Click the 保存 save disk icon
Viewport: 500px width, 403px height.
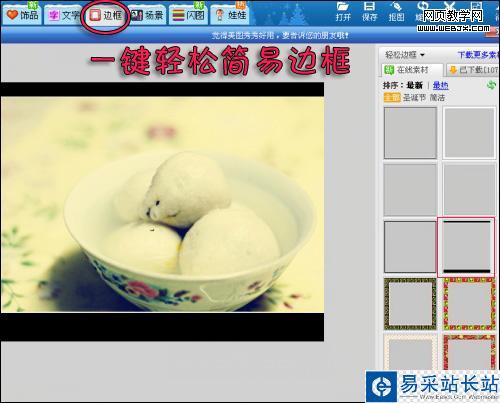[369, 12]
